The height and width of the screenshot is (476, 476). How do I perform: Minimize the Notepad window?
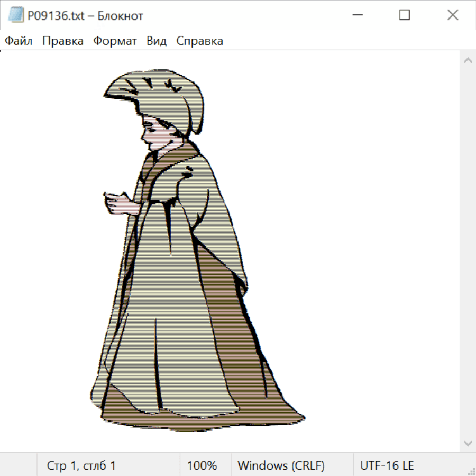(x=356, y=15)
